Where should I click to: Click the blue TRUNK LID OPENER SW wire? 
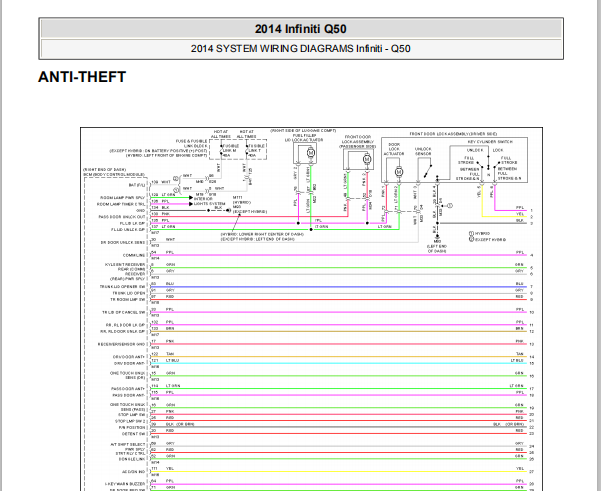pyautogui.click(x=339, y=287)
